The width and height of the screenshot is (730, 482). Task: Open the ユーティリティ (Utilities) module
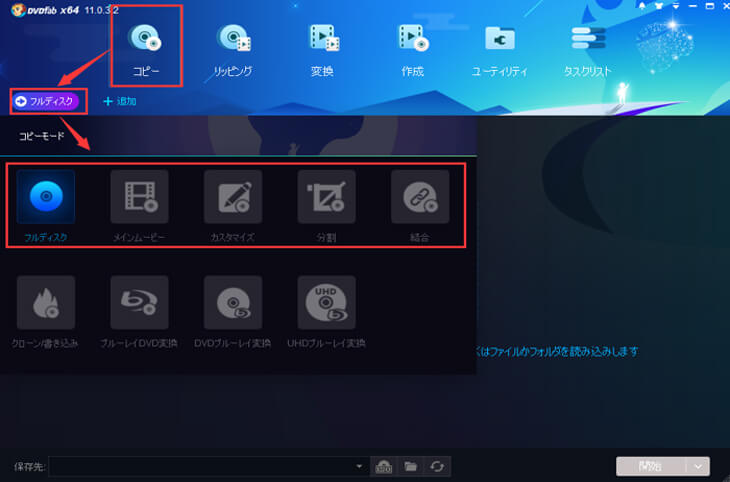coord(500,48)
